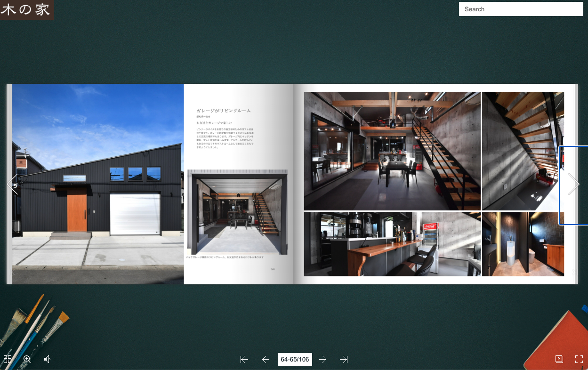Click the bar counter photo with Coca-Cola sign
This screenshot has width=588, height=370.
pyautogui.click(x=392, y=244)
